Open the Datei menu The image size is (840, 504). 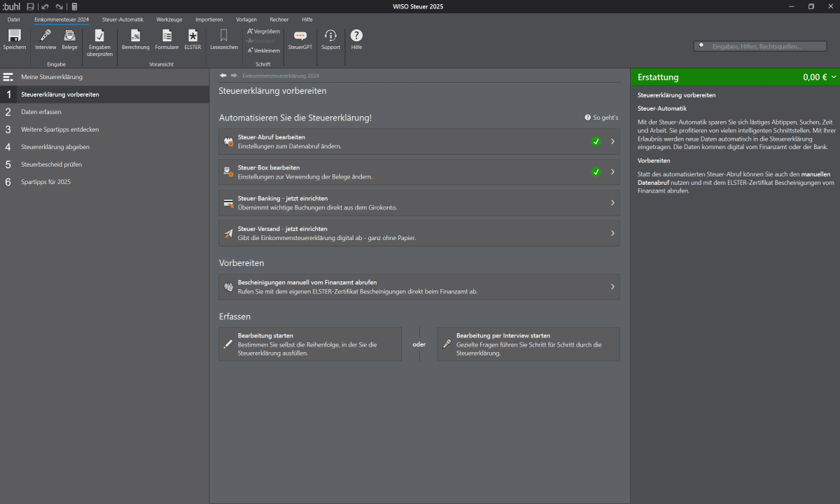click(14, 20)
